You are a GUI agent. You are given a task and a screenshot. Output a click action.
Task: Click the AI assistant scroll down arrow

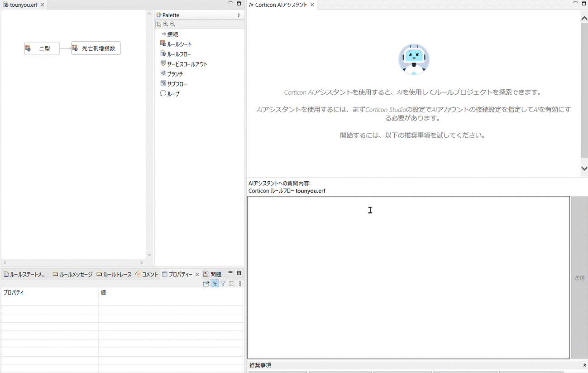[x=584, y=168]
